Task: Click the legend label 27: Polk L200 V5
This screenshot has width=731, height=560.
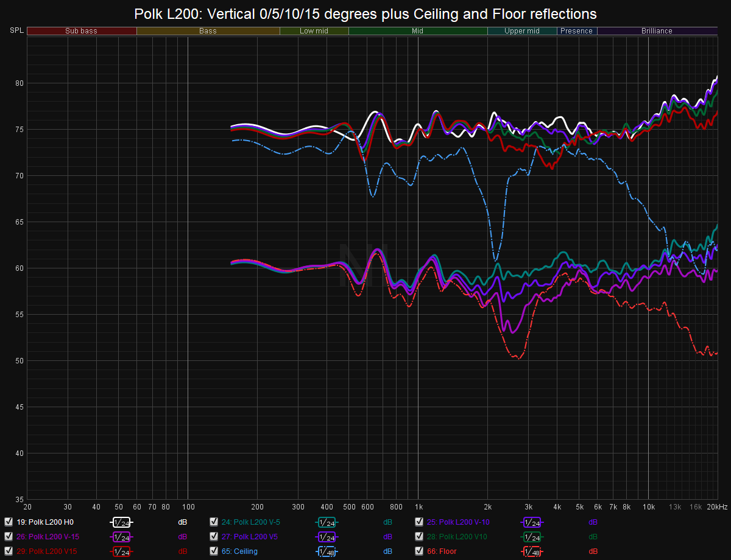Action: [250, 536]
